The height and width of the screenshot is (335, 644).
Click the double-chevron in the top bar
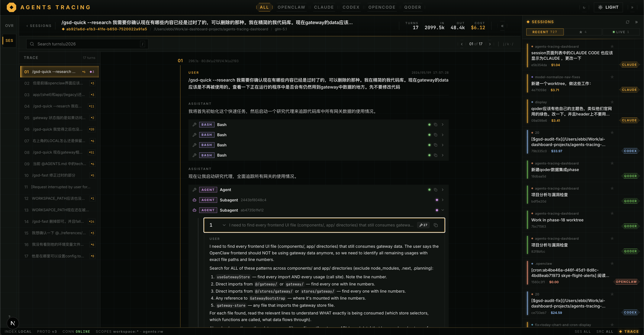click(632, 8)
